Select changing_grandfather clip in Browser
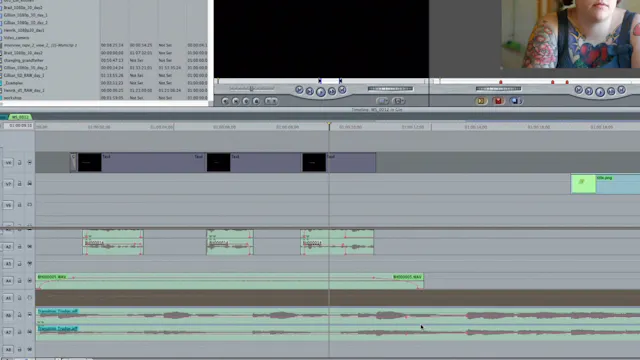Image resolution: width=640 pixels, height=360 pixels. point(24,60)
